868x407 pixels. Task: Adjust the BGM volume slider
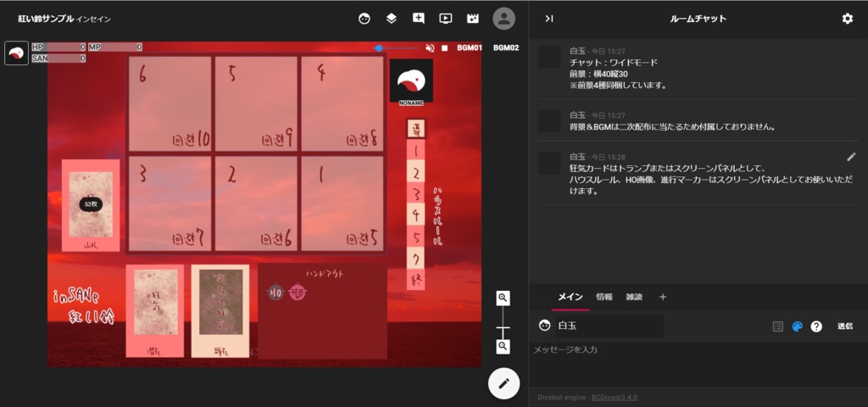click(395, 48)
